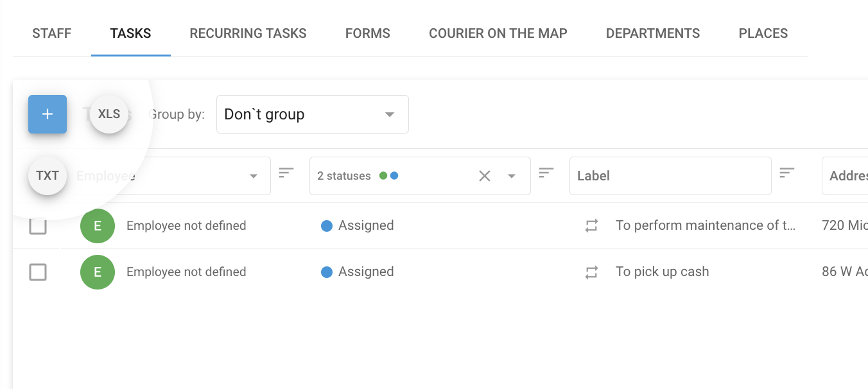Click recurring icon on maintenance task row
This screenshot has width=868, height=389.
[591, 226]
